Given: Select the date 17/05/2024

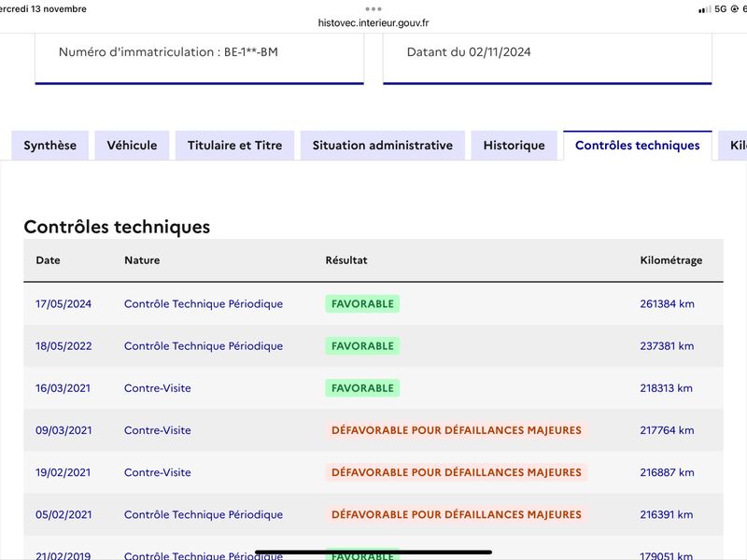Looking at the screenshot, I should [63, 304].
